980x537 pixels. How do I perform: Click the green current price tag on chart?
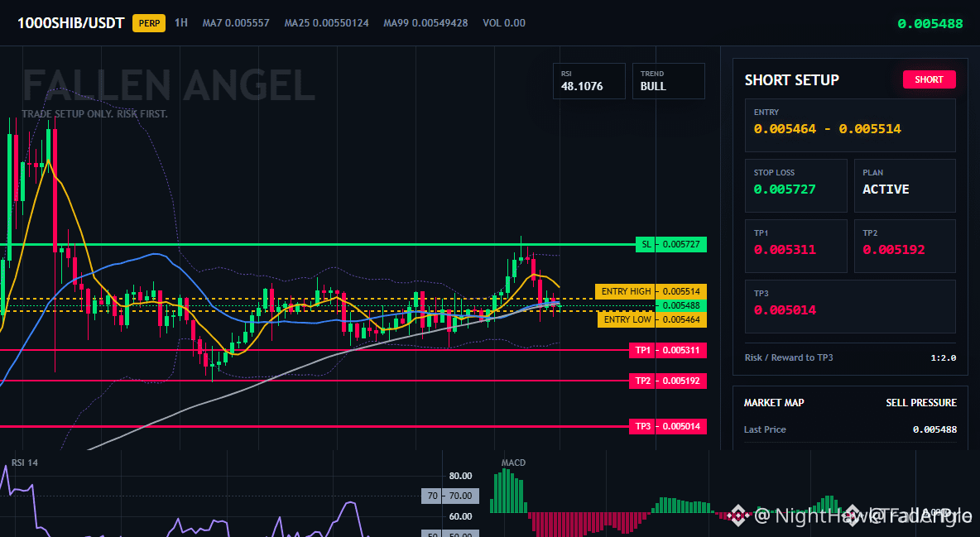pyautogui.click(x=681, y=305)
